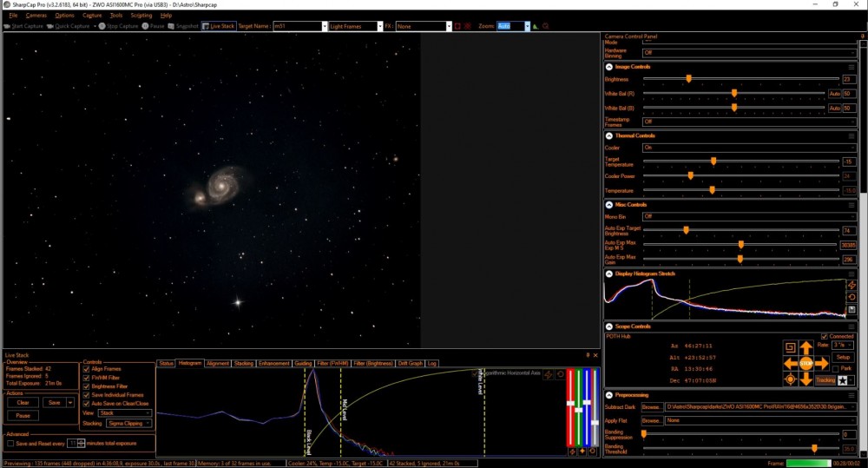Collapse the Image Controls section
Image resolution: width=868 pixels, height=468 pixels.
(x=609, y=67)
